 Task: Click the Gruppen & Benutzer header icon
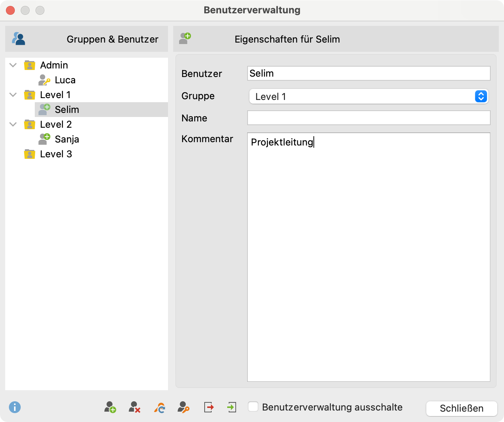click(x=19, y=38)
